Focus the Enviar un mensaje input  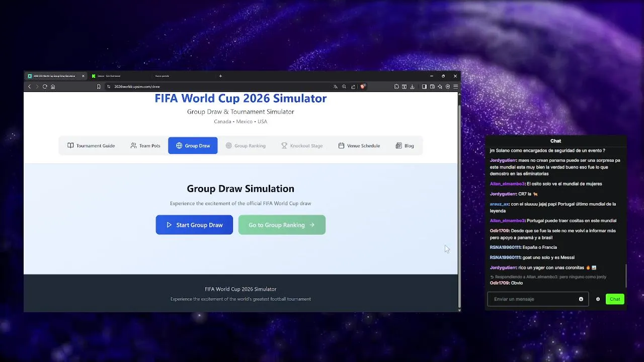pos(538,299)
